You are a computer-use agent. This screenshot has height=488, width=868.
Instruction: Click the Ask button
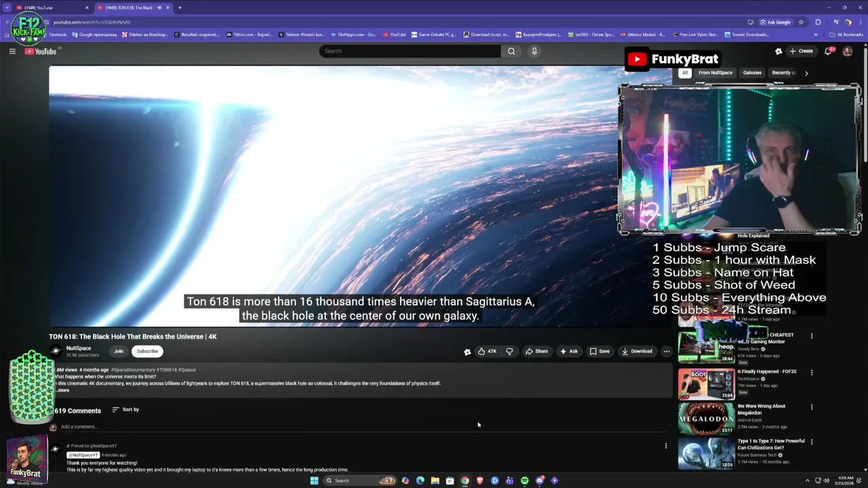(x=569, y=351)
